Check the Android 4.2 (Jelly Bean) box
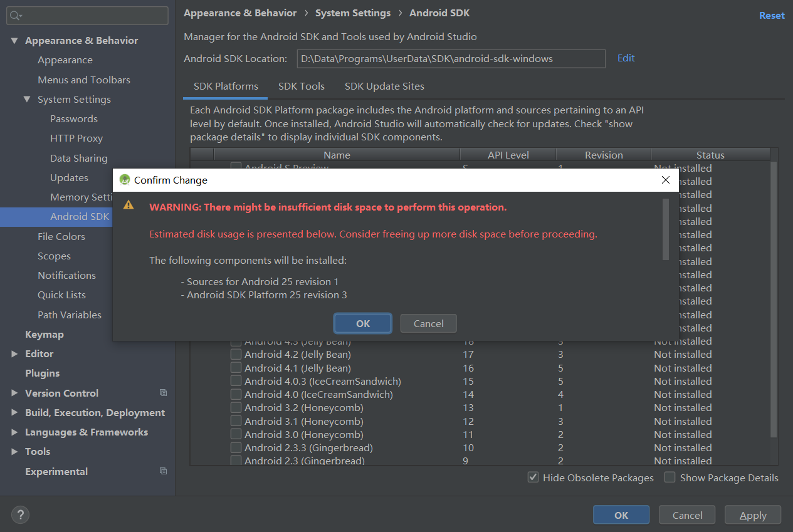793x532 pixels. coord(236,355)
